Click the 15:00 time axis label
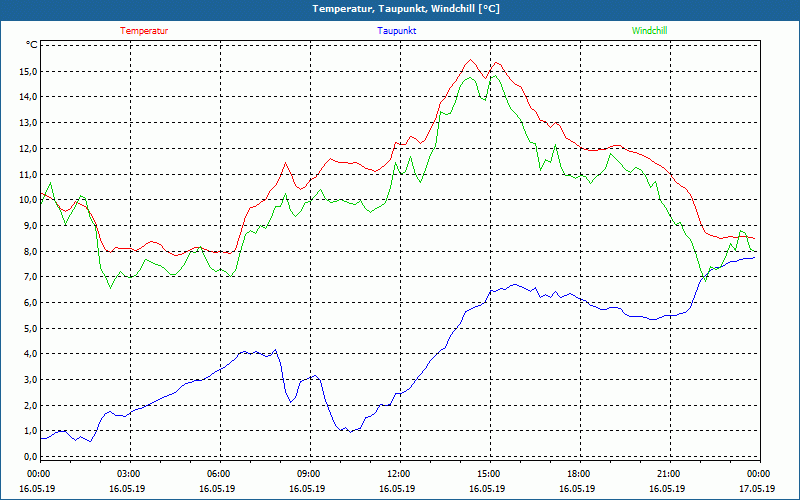The image size is (800, 500). pyautogui.click(x=490, y=474)
